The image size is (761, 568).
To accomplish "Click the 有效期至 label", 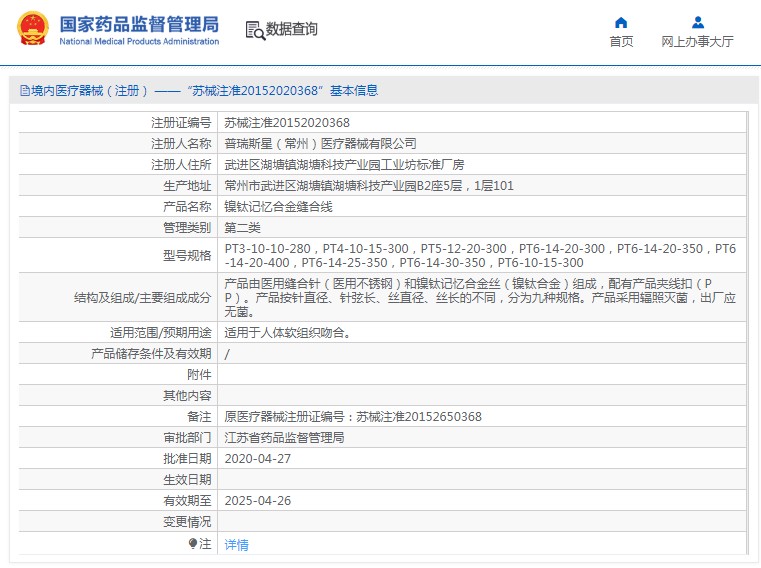I will click(x=187, y=501).
